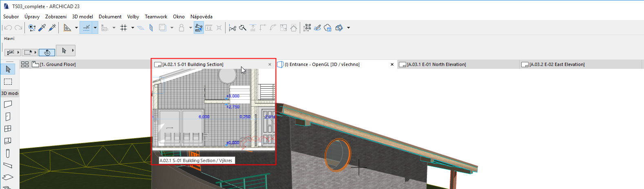
Task: Click the Find & Select icon
Action: tap(32, 28)
